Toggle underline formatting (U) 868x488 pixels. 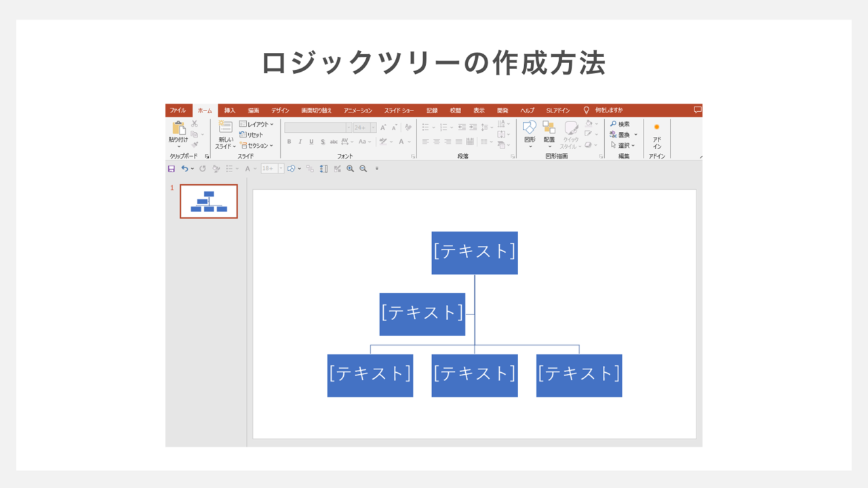(311, 142)
